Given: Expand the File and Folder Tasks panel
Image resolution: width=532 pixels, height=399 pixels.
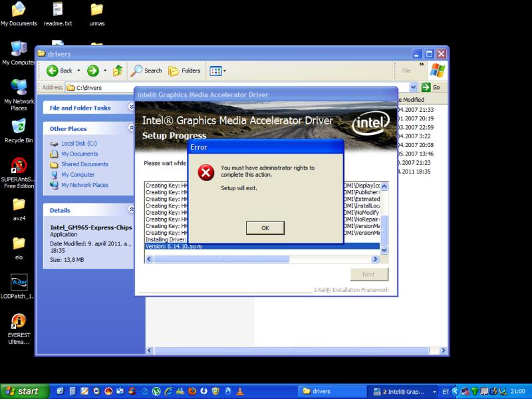Looking at the screenshot, I should (131, 107).
